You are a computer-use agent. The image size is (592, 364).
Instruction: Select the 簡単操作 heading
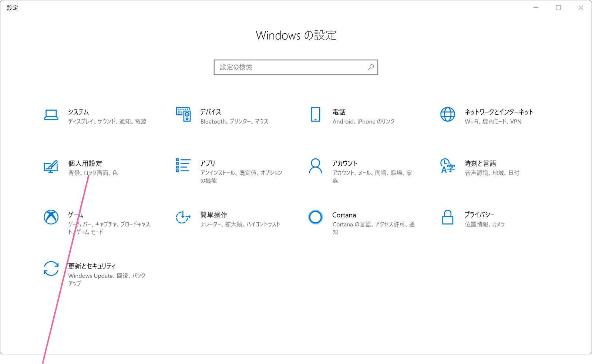tap(213, 215)
